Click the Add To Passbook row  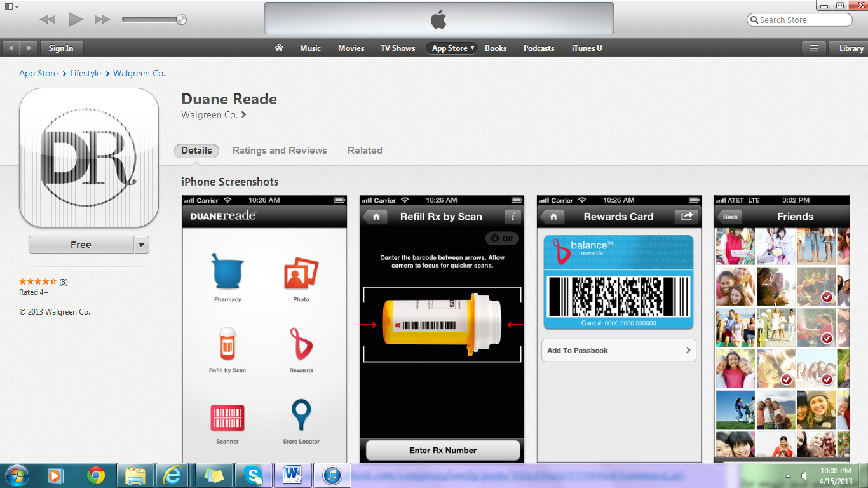tap(619, 350)
